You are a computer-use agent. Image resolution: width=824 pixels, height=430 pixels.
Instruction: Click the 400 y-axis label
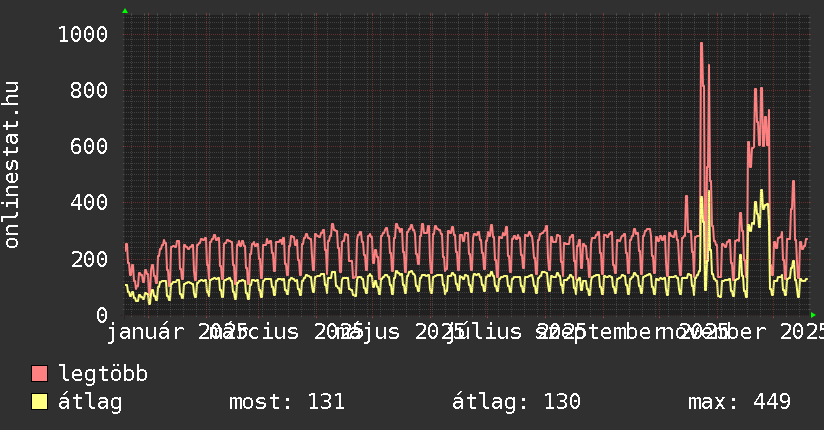click(88, 203)
